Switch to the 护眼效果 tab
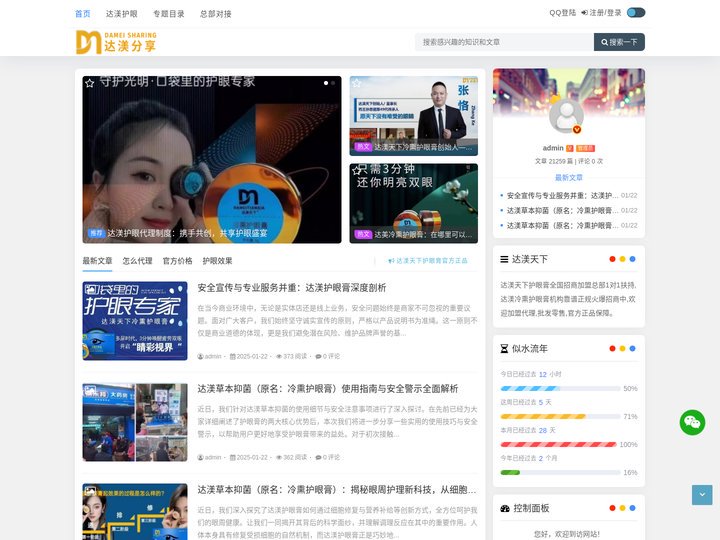720x540 pixels. click(x=217, y=261)
